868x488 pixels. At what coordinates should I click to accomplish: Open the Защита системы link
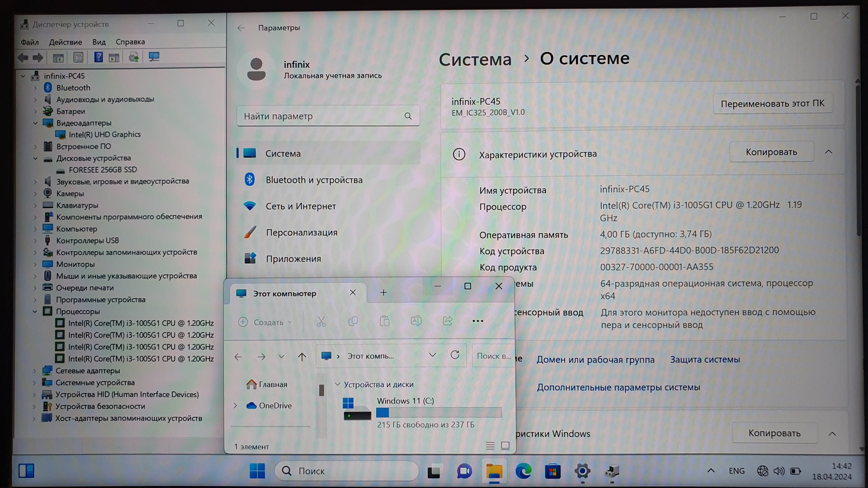click(705, 360)
